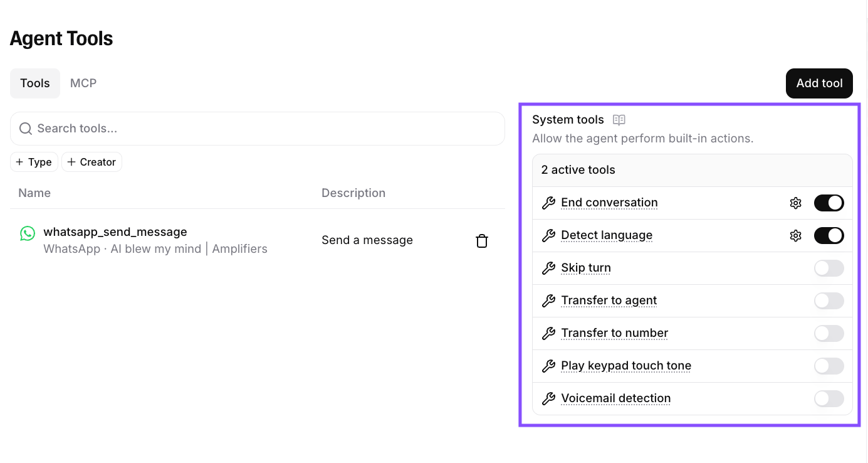Viewport: 868px width, 463px height.
Task: Enable the Skip turn toggle
Action: click(x=829, y=269)
